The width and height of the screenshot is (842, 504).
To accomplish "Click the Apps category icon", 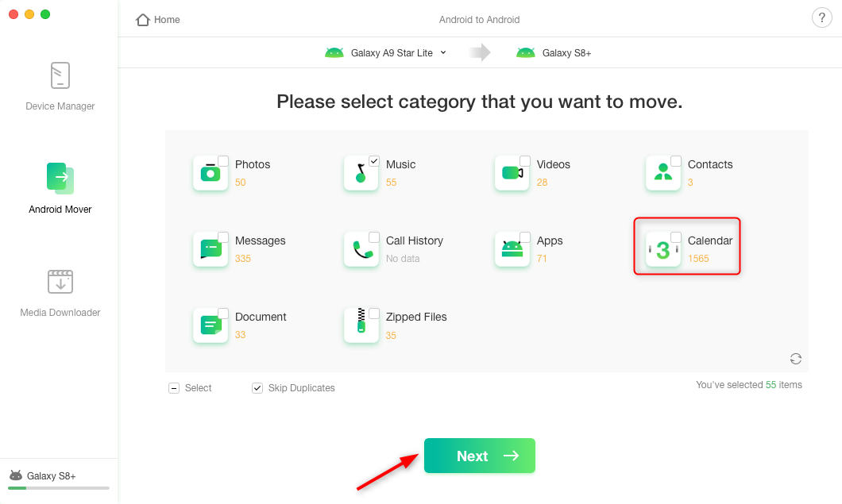I will pos(512,249).
